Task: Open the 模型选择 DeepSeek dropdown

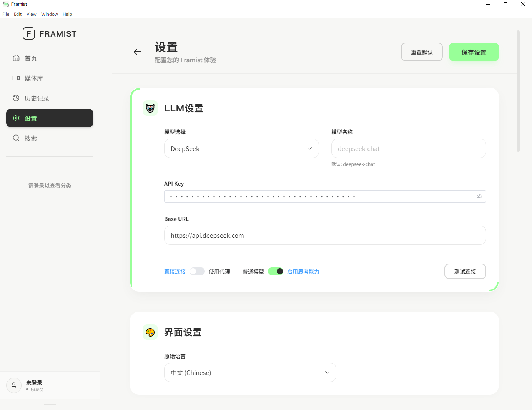Action: 241,148
